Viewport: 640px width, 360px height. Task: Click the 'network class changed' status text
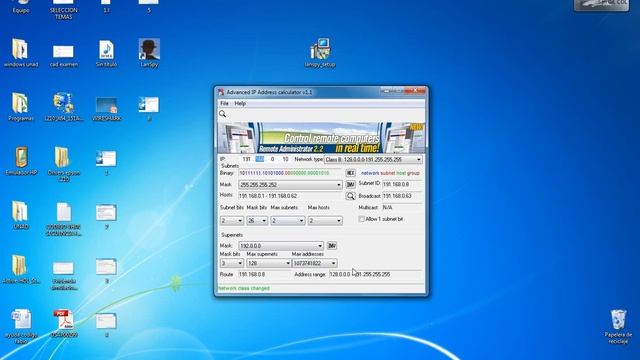pos(244,288)
